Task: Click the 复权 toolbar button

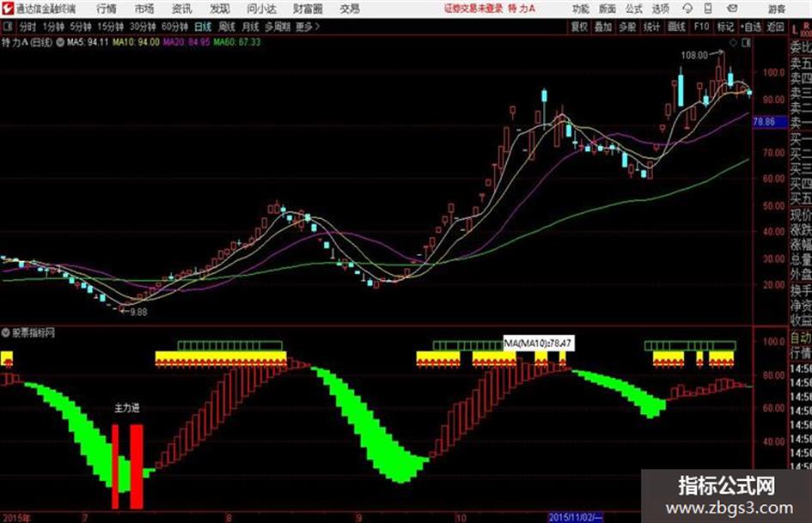Action: pyautogui.click(x=579, y=27)
